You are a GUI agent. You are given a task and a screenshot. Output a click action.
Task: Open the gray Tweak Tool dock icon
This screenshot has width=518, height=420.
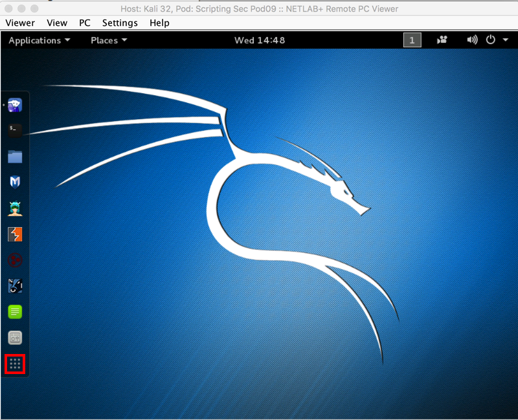coord(15,338)
